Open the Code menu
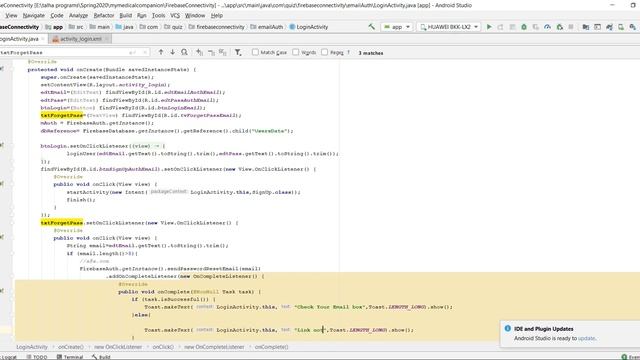This screenshot has height=360, width=640. 57,16
